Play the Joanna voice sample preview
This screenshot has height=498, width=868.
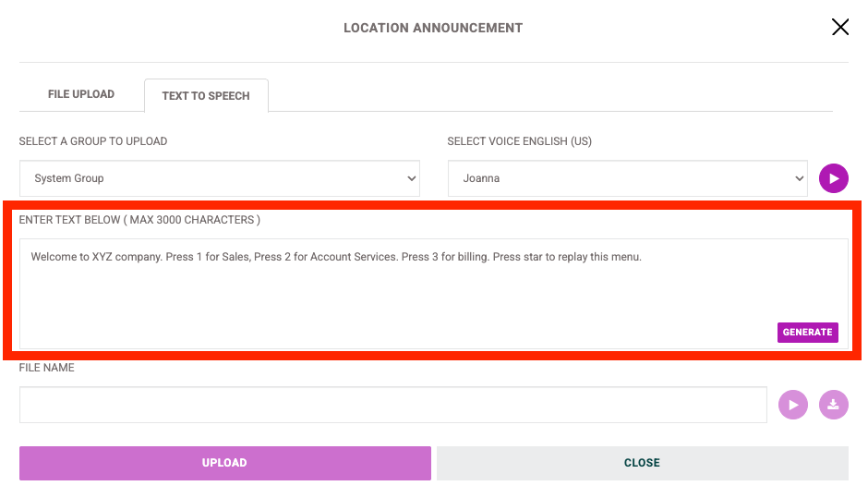(x=833, y=178)
